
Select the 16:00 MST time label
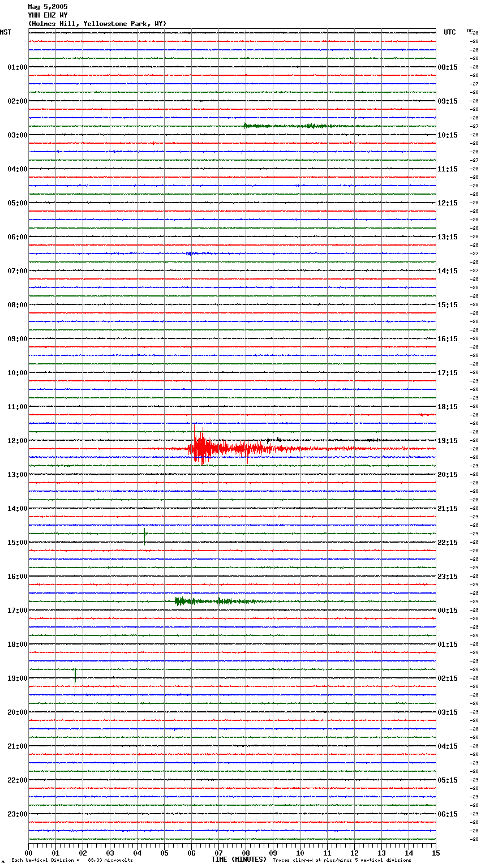coord(18,577)
